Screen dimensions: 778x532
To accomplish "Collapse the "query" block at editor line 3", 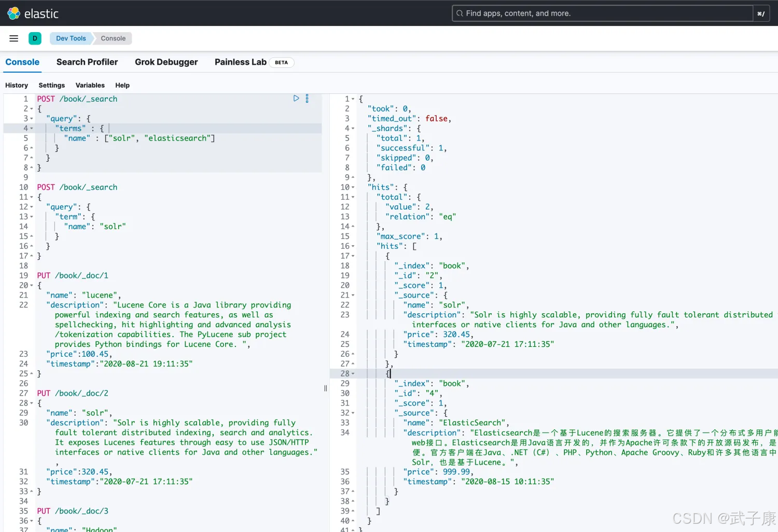I will click(32, 119).
